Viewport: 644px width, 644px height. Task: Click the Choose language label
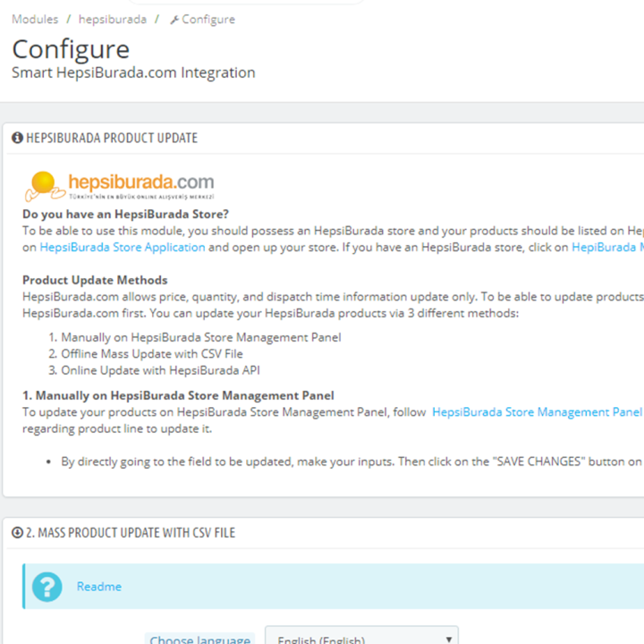click(x=200, y=639)
